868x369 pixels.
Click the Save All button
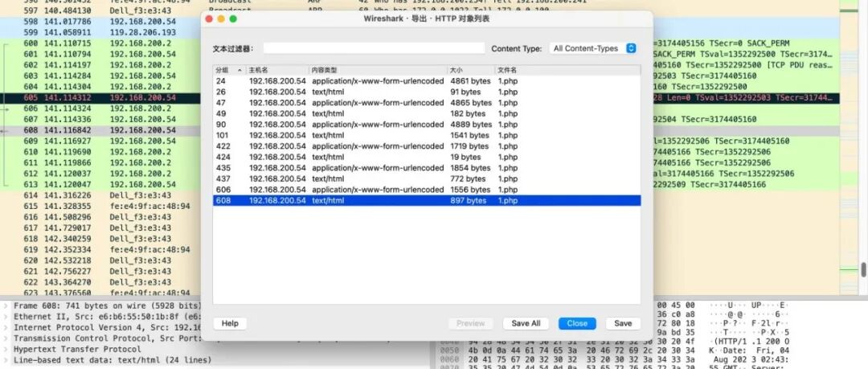click(x=526, y=323)
